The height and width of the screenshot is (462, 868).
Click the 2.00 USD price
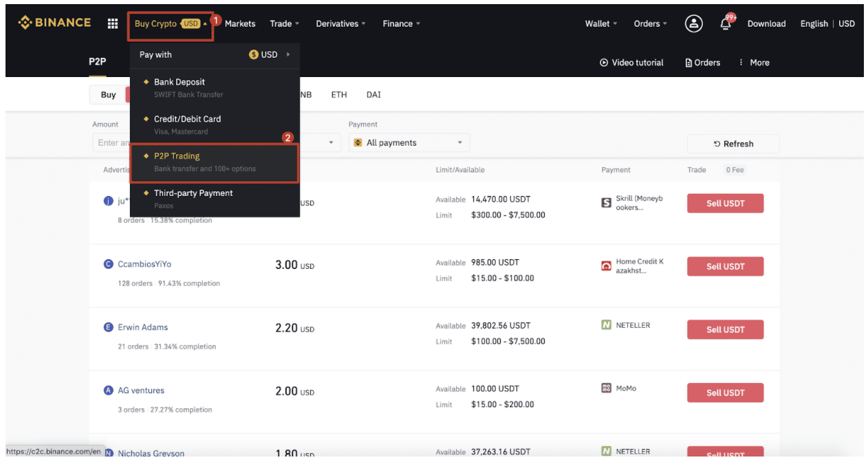click(294, 391)
